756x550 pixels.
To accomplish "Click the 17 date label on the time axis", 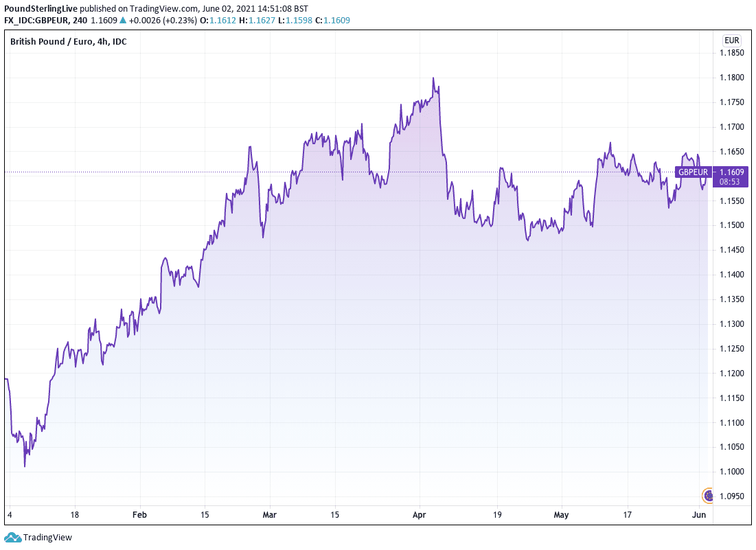I will click(x=627, y=515).
